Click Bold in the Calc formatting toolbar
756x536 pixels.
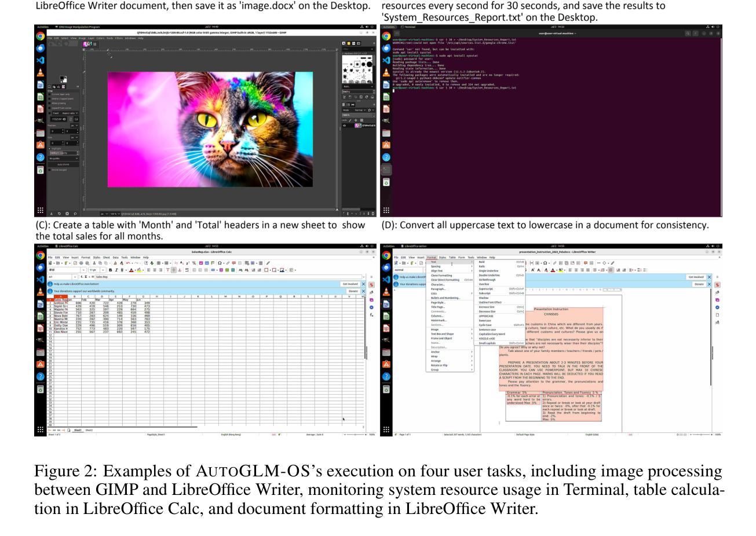coord(111,270)
